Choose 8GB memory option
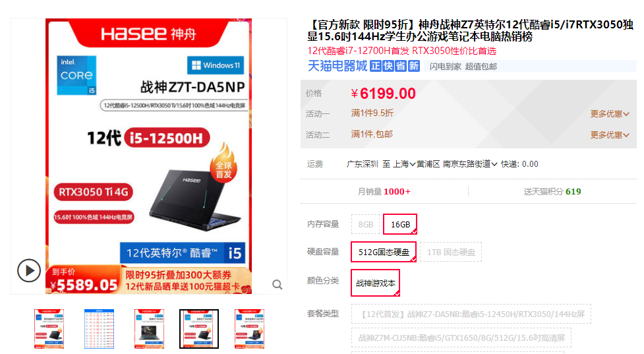The image size is (644, 354). pyautogui.click(x=366, y=224)
